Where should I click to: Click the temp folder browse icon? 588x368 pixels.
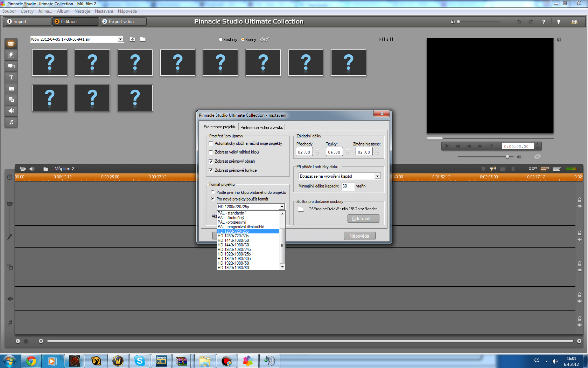click(x=301, y=209)
